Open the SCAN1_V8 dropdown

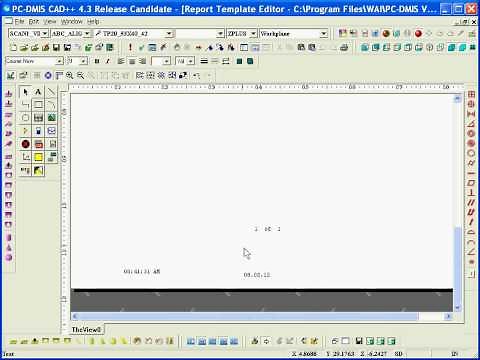pyautogui.click(x=45, y=33)
